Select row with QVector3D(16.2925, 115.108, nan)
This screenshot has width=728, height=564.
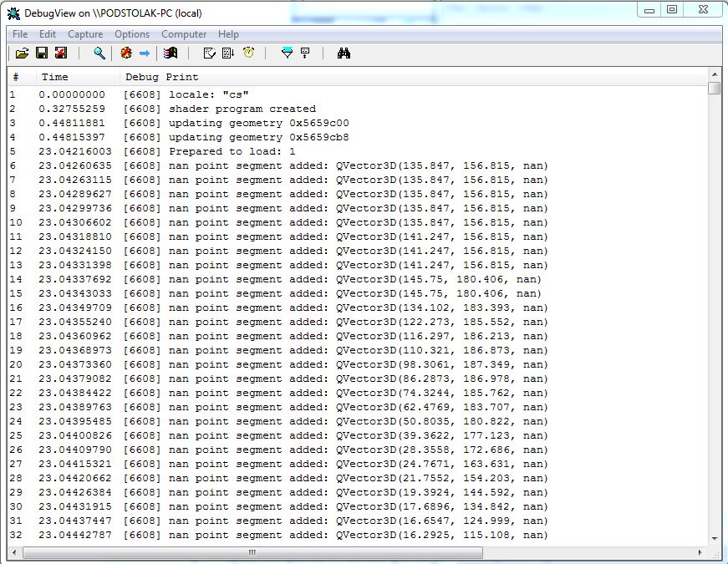(358, 535)
